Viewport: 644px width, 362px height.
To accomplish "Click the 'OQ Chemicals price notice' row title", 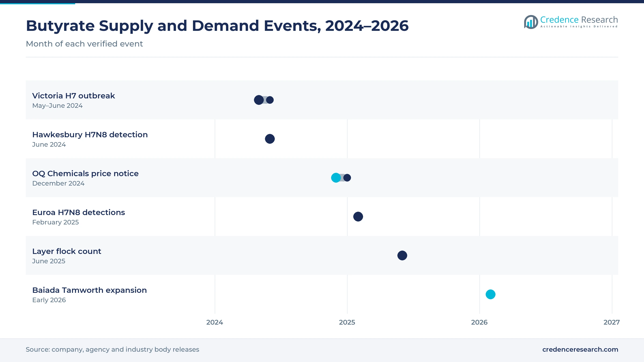I will pos(85,173).
